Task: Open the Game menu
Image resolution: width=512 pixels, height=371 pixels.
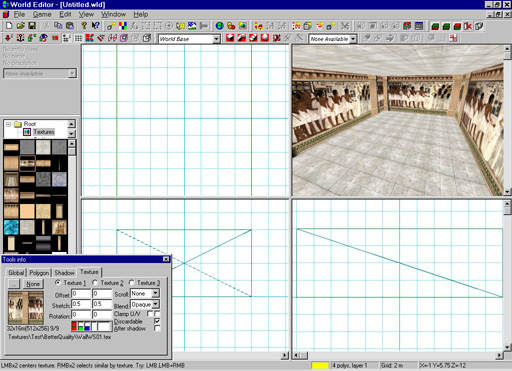Action: (42, 14)
